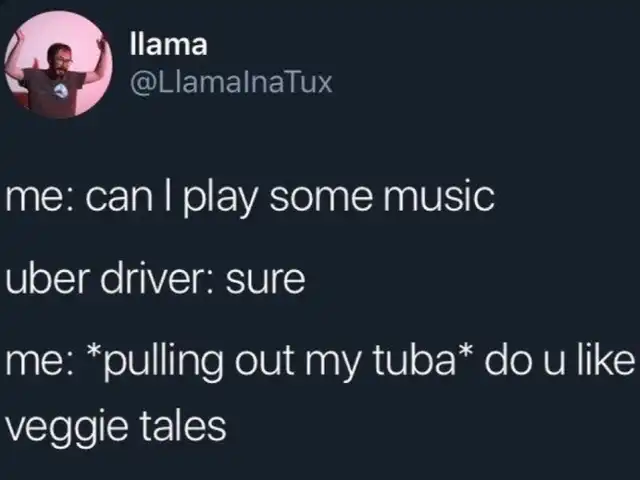Click the first 'me:' label in the tweet
Image resolution: width=640 pixels, height=480 pixels.
tap(39, 199)
